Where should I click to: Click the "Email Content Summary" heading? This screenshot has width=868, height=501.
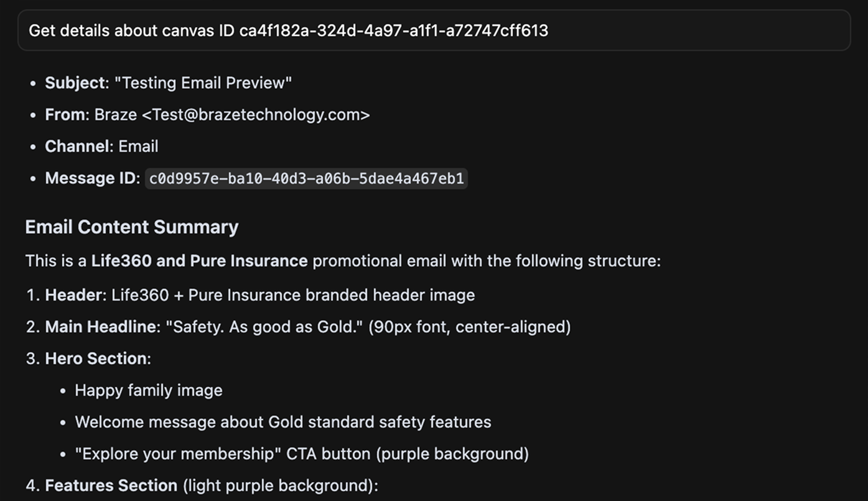coord(131,227)
